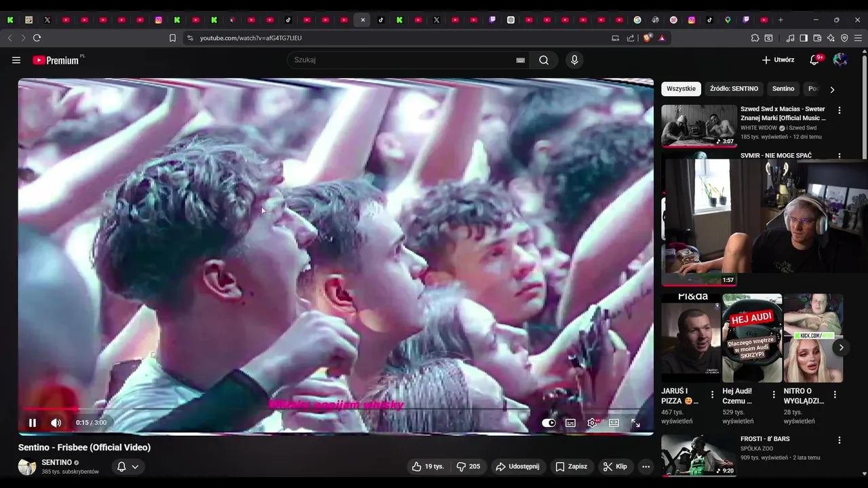Open JARUŚ I PIZZA short thumbnail

pos(691,338)
